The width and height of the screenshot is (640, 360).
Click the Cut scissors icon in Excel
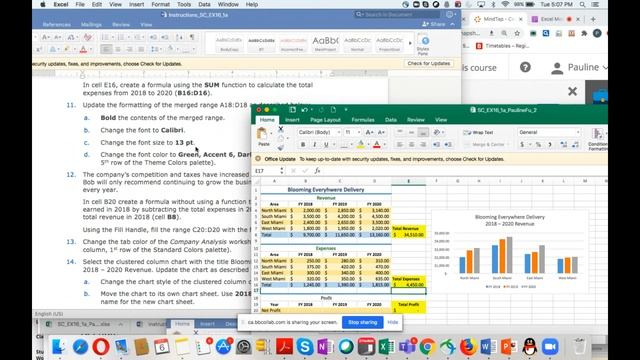point(280,129)
